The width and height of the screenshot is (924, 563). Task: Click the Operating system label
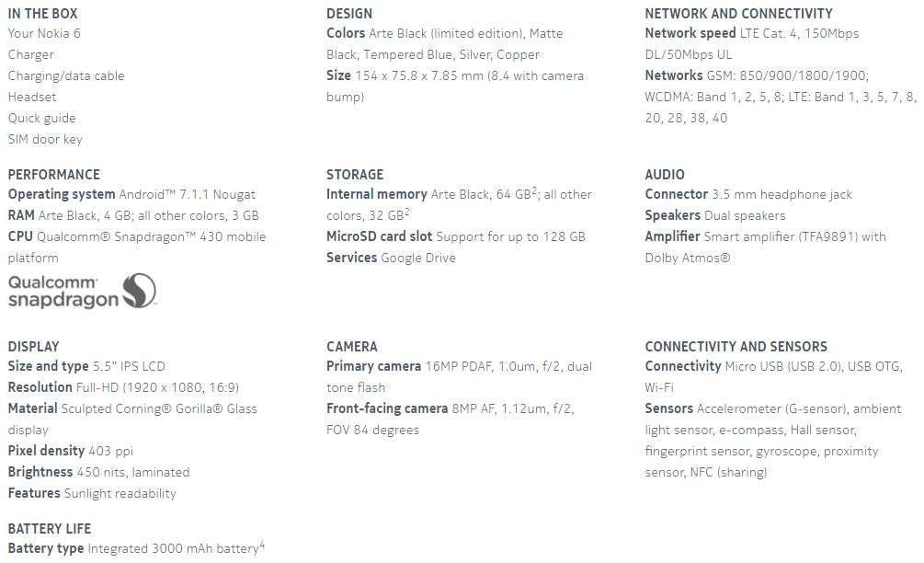(62, 194)
